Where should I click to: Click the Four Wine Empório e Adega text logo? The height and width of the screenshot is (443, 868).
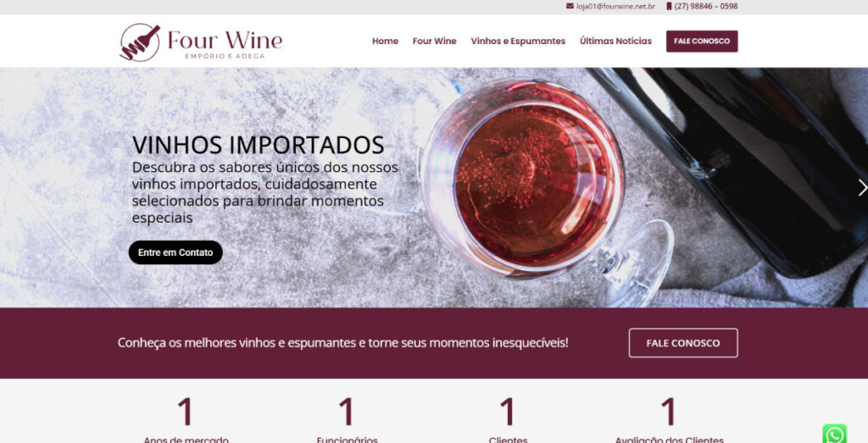225,44
